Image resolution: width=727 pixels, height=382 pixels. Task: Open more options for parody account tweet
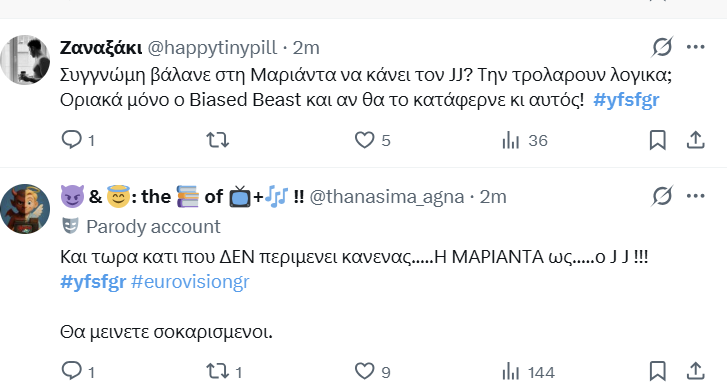695,196
